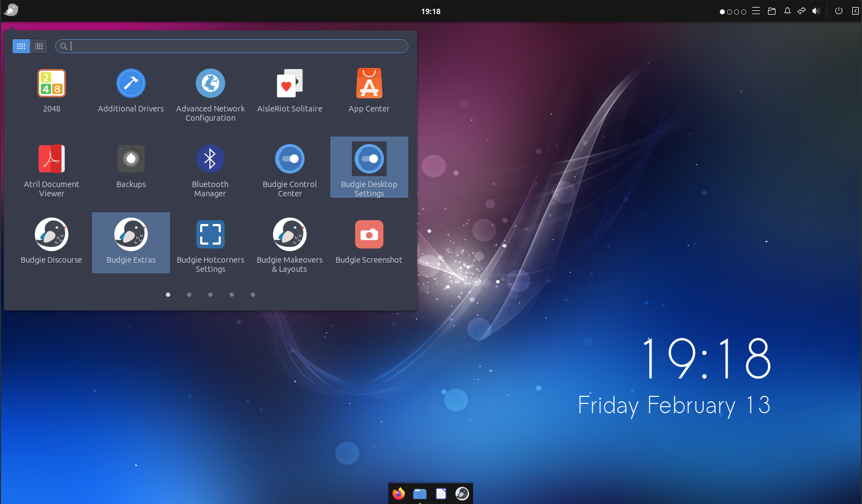Screen dimensions: 862x504
Task: Open Firefox from the dock
Action: click(399, 493)
